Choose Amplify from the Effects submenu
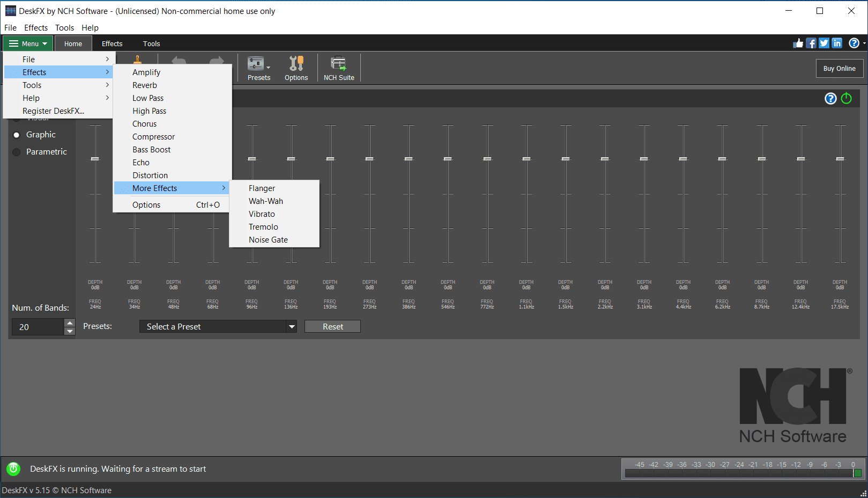Image resolution: width=868 pixels, height=498 pixels. pyautogui.click(x=173, y=72)
